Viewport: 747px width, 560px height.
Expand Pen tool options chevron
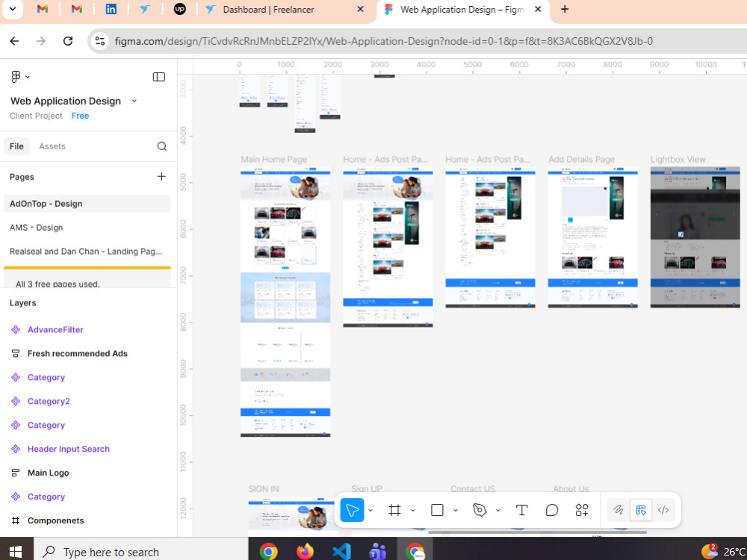[x=498, y=511]
